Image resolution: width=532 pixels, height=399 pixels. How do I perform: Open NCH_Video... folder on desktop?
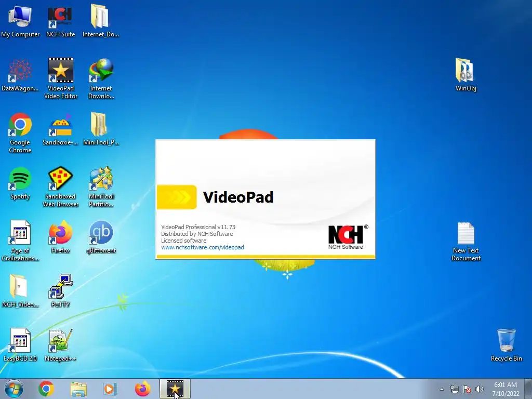20,291
